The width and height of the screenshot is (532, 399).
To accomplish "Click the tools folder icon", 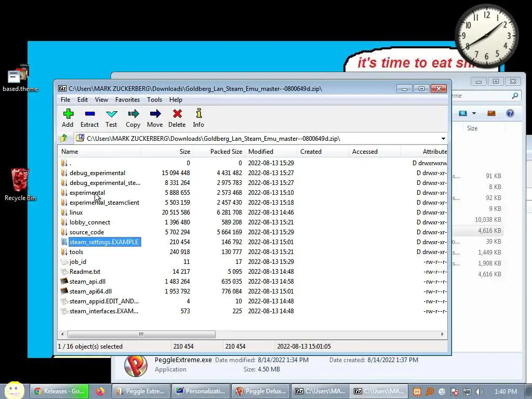I will pyautogui.click(x=64, y=252).
